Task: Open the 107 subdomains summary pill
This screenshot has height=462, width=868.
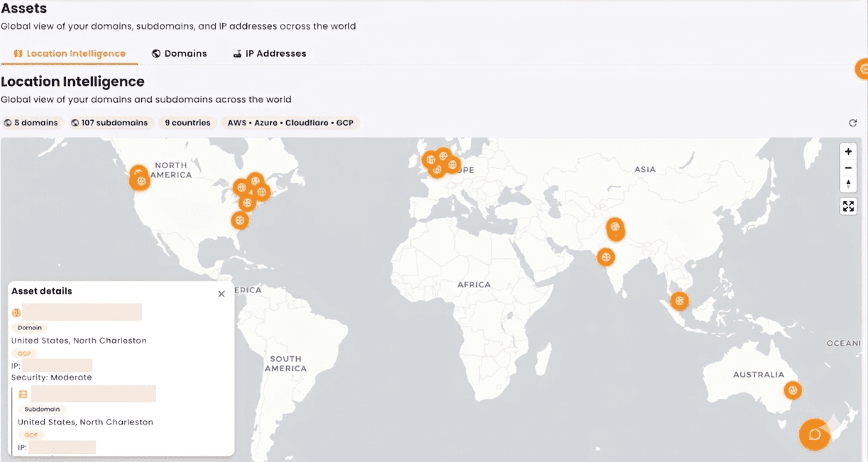Action: (x=111, y=122)
